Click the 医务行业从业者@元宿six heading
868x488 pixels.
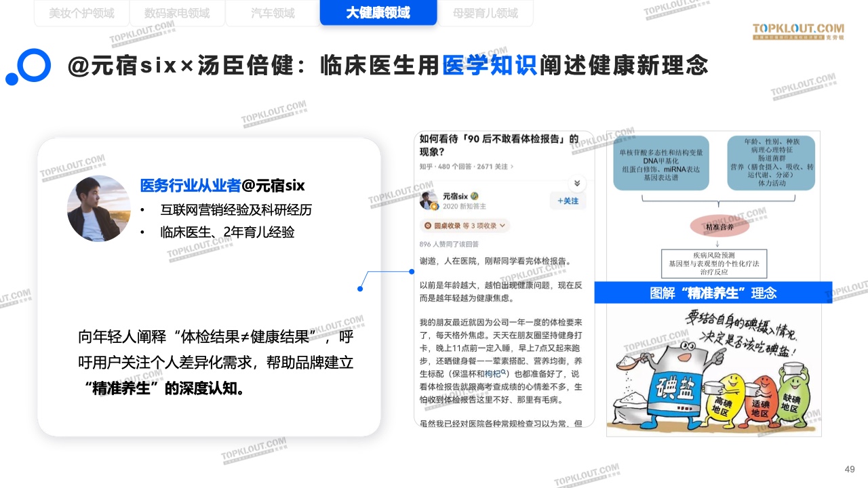pos(222,186)
